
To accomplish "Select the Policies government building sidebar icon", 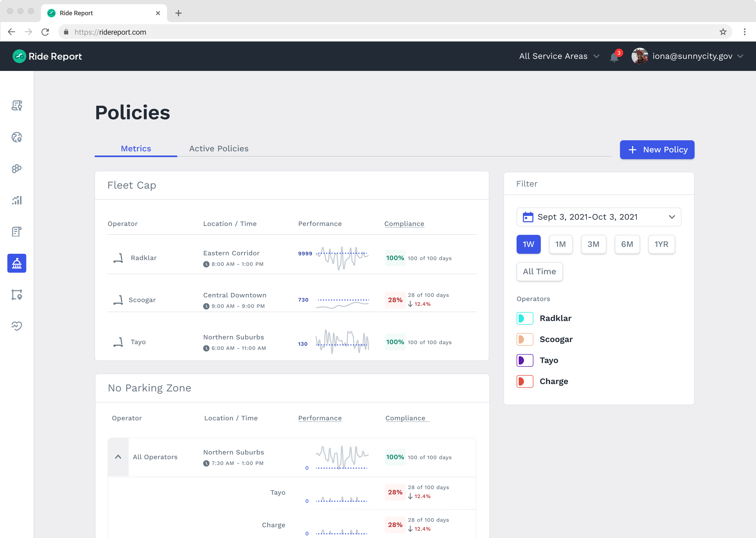I will pyautogui.click(x=17, y=263).
